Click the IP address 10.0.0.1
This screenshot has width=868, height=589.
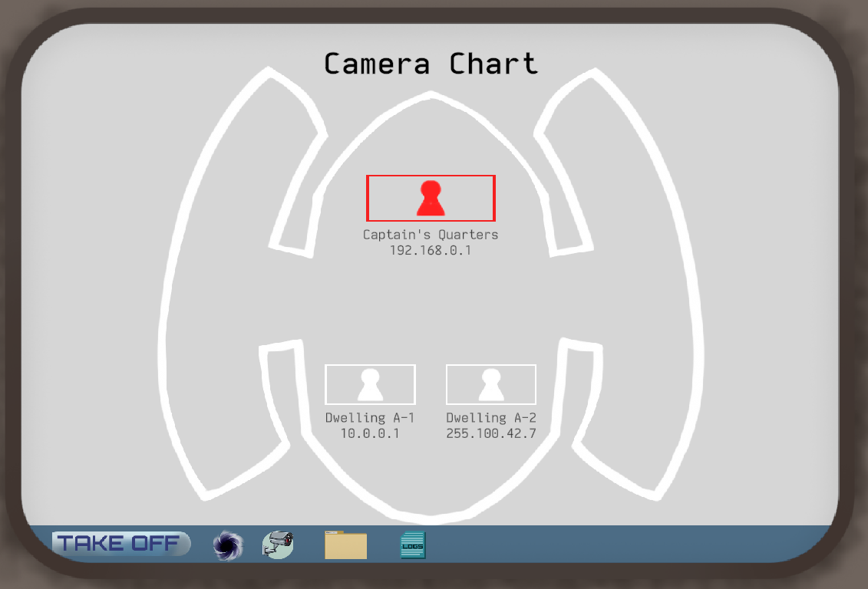click(370, 433)
